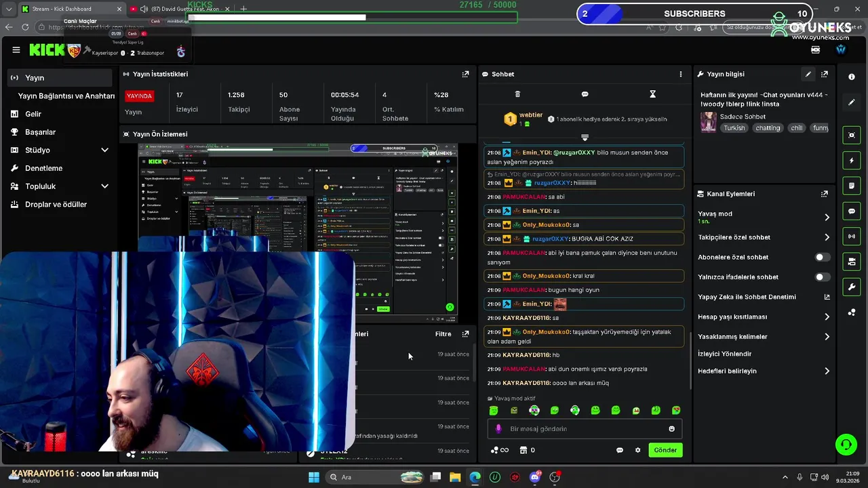Click the lightning bolt icon in the right sidebar
Image resolution: width=868 pixels, height=488 pixels.
[x=852, y=161]
